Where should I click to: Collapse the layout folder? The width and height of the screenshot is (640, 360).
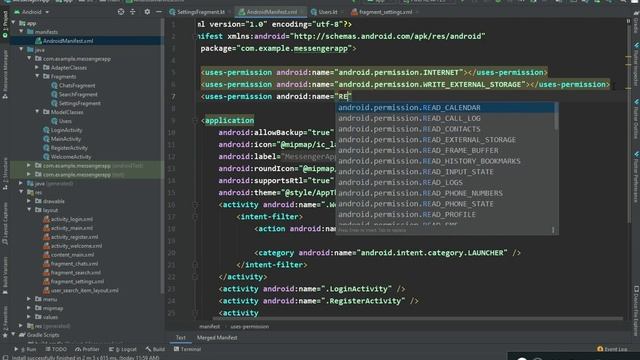coord(29,210)
